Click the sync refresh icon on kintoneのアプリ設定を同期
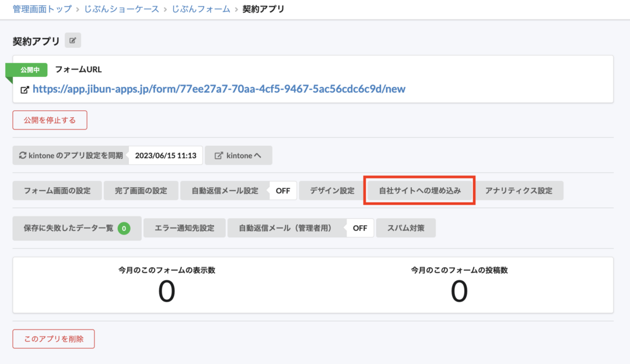Viewport: 630px width, 364px height. tap(23, 155)
